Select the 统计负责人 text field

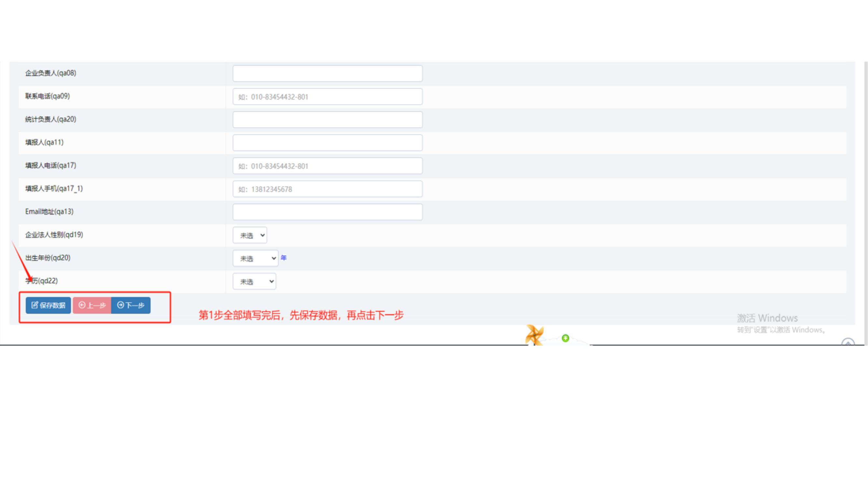point(327,119)
